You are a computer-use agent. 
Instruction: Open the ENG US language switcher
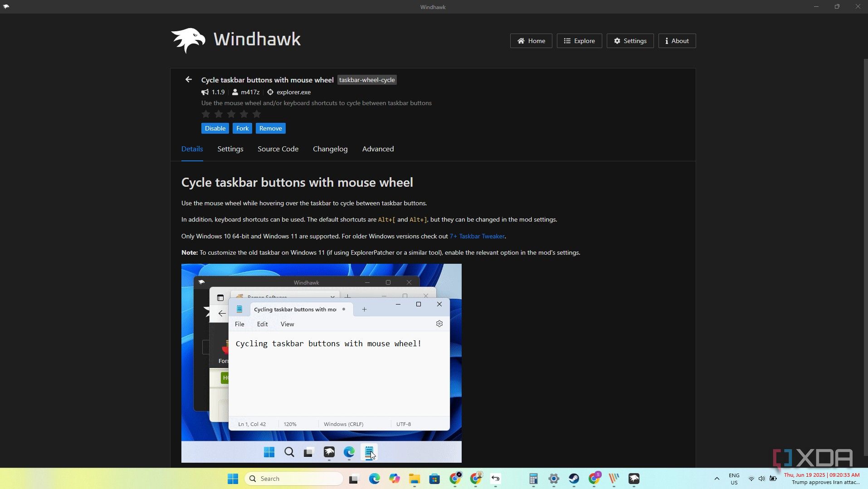tap(734, 479)
